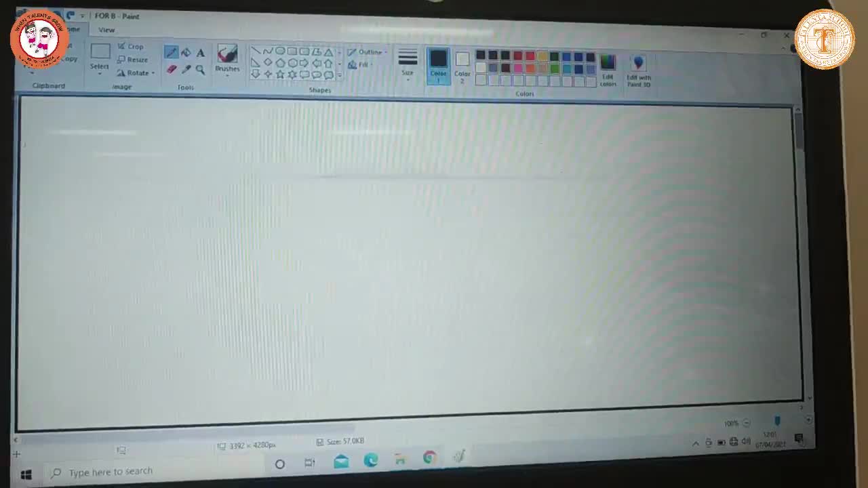Open the notification center icon
This screenshot has height=488, width=868.
coord(799,439)
